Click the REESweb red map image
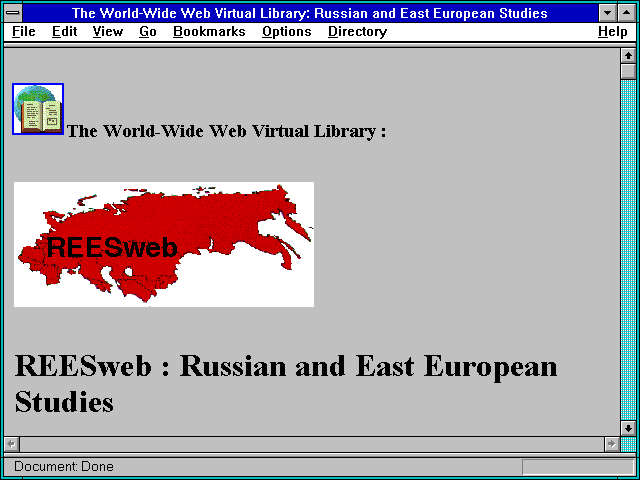Viewport: 640px width, 480px height. click(164, 244)
